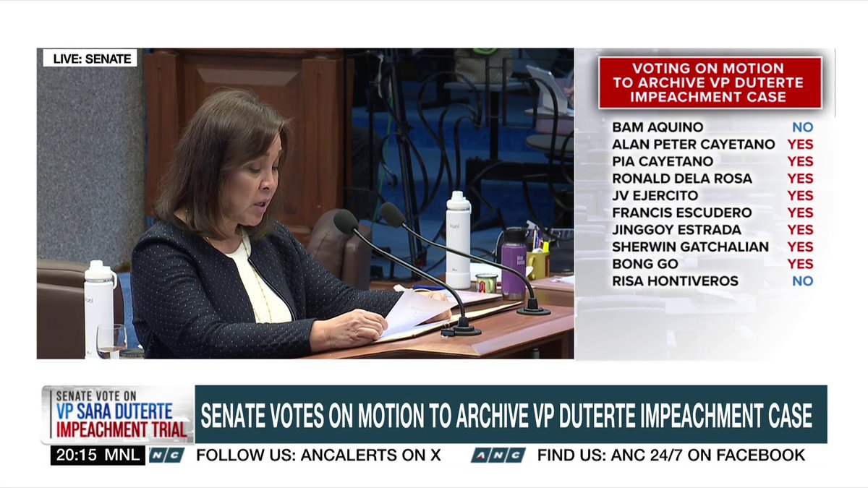The height and width of the screenshot is (488, 868).
Task: Click YES vote beside Sherwin Gatchalian
Action: point(801,247)
